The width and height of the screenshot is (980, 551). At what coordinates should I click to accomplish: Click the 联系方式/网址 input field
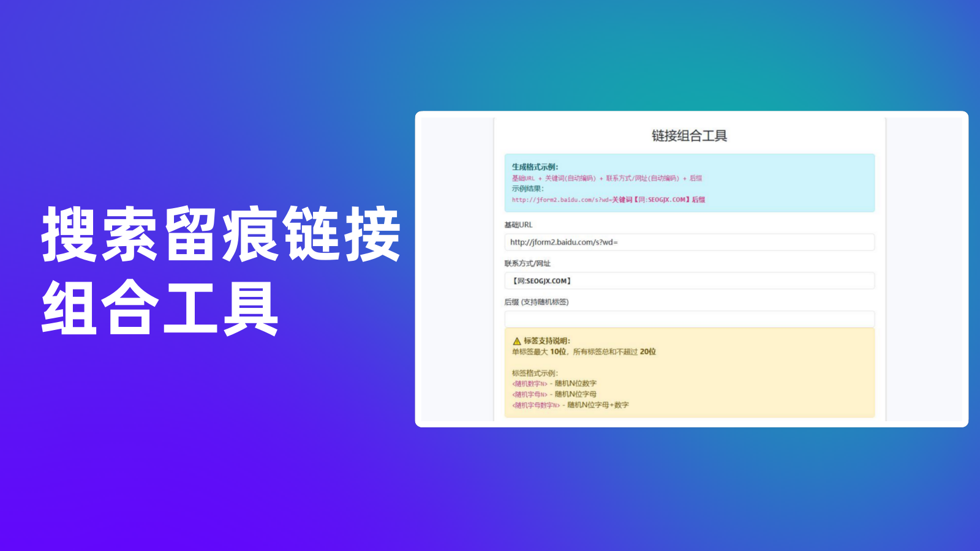pyautogui.click(x=689, y=281)
